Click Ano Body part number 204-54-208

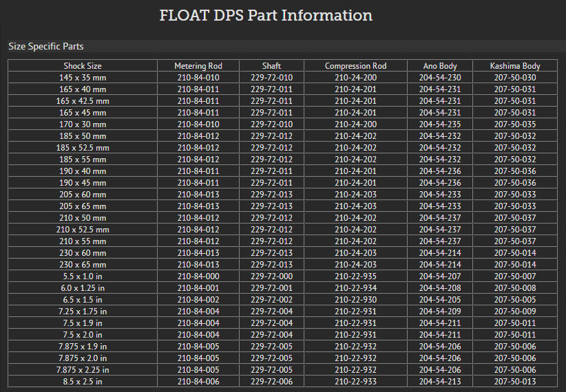[440, 287]
